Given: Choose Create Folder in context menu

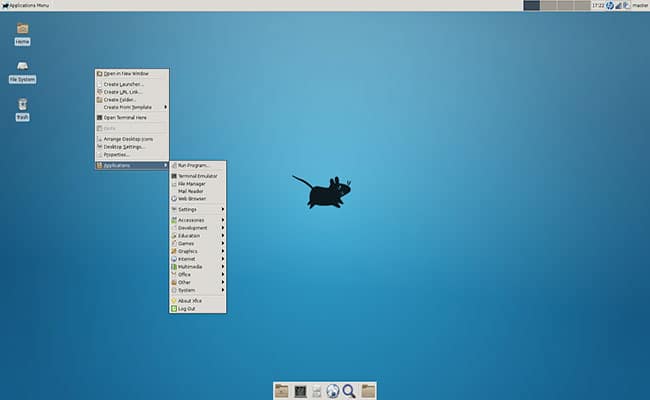Looking at the screenshot, I should [x=132, y=100].
